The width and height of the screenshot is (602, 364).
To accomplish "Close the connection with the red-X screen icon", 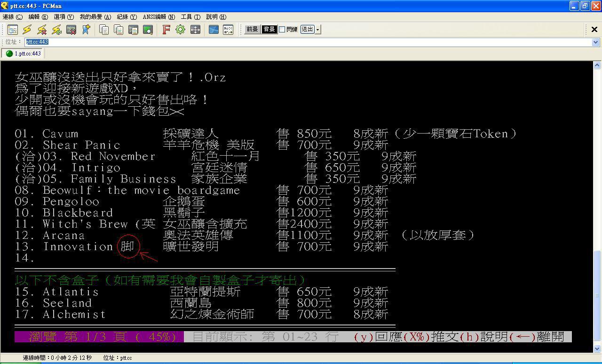I will 71,30.
